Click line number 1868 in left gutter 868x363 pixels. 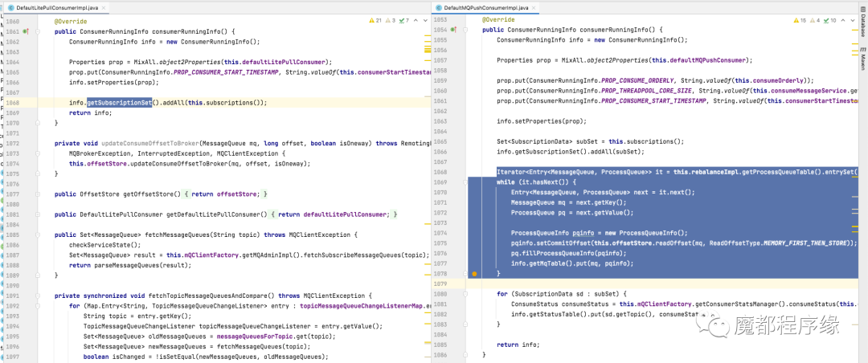[11, 103]
